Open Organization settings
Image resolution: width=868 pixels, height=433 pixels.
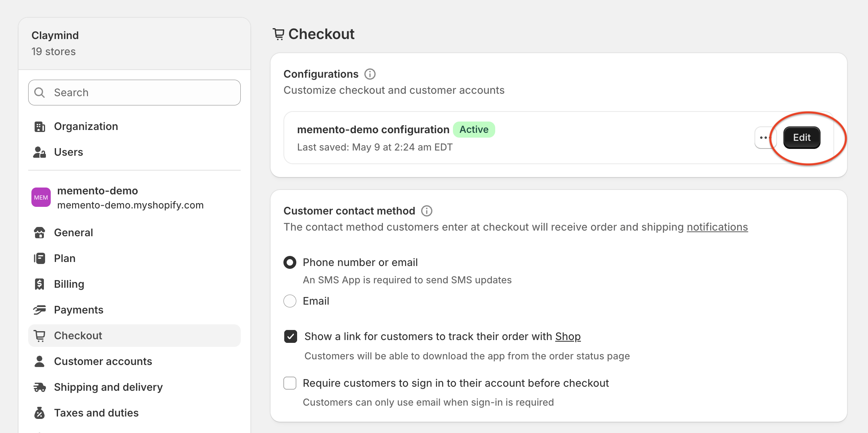pos(134,127)
